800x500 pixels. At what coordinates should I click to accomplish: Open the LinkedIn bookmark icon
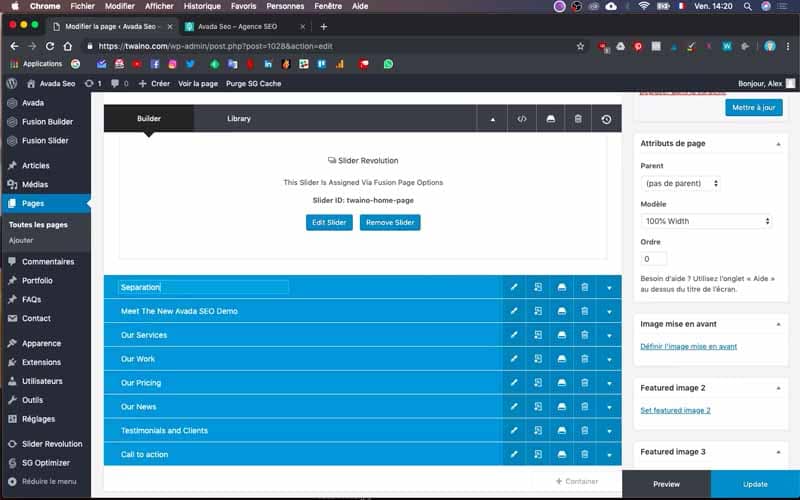[x=268, y=64]
